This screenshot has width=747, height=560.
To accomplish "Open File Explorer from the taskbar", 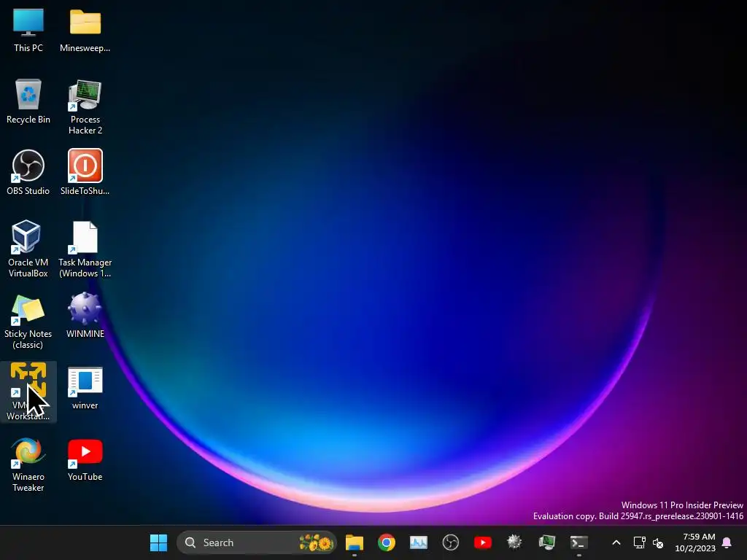I will click(x=355, y=542).
